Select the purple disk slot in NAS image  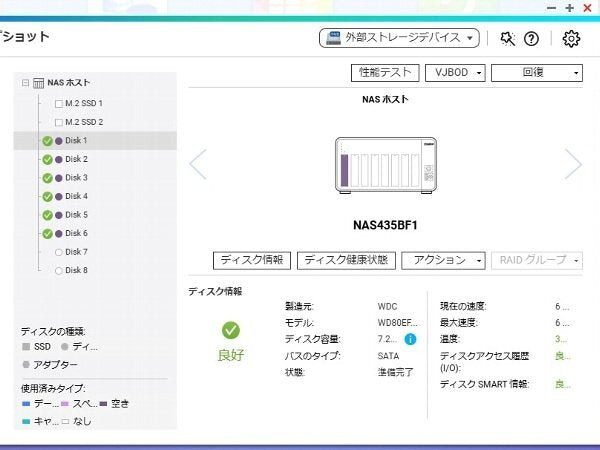(344, 170)
